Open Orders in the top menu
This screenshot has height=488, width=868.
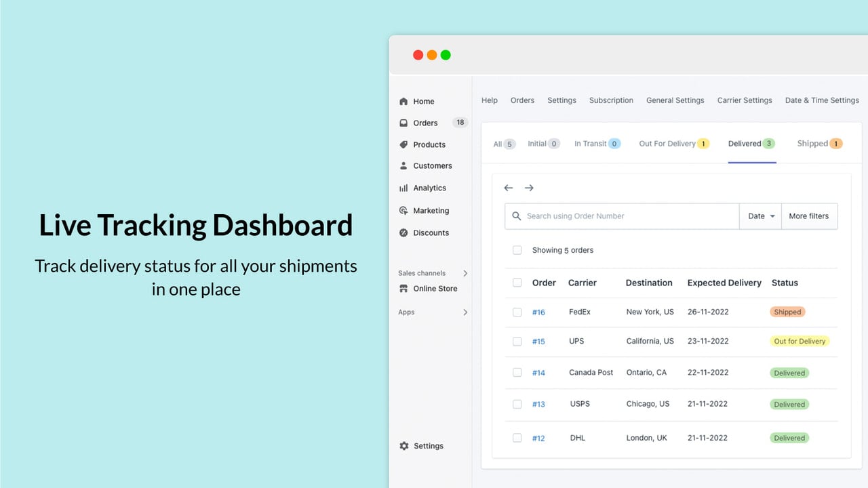522,100
